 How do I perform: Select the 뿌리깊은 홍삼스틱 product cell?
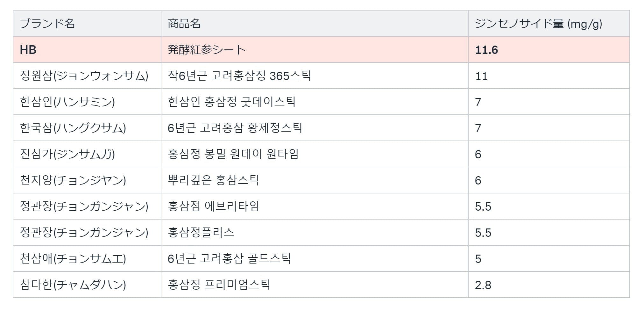tap(213, 180)
